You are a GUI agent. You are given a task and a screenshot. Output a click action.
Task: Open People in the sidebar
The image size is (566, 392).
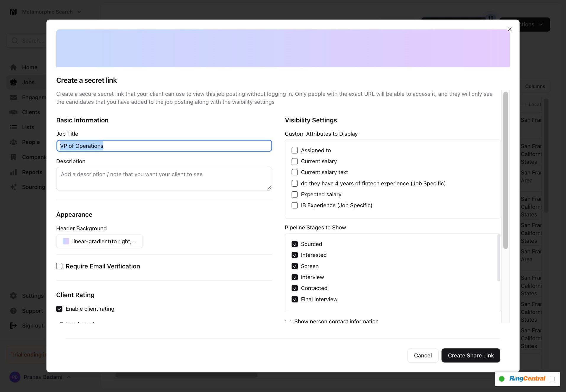[31, 142]
